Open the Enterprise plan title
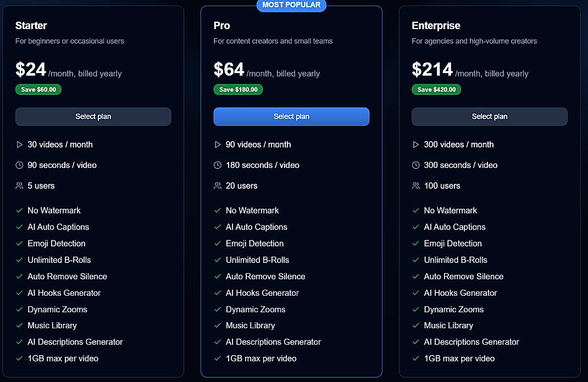The image size is (588, 382). click(436, 25)
